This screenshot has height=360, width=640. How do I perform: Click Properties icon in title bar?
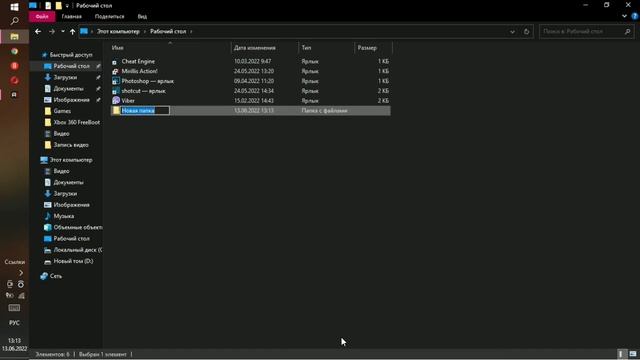pos(48,6)
